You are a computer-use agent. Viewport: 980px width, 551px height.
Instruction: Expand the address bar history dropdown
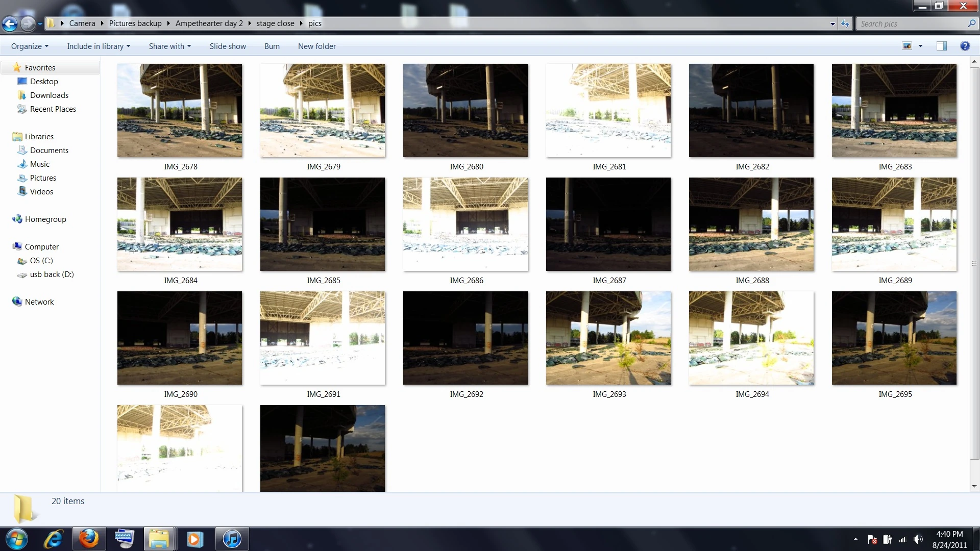[832, 23]
